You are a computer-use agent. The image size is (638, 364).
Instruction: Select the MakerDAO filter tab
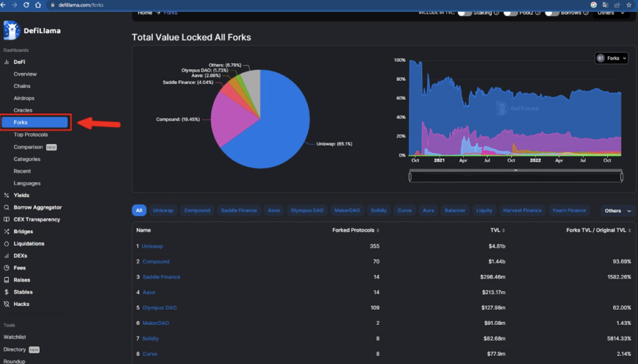[x=347, y=210]
